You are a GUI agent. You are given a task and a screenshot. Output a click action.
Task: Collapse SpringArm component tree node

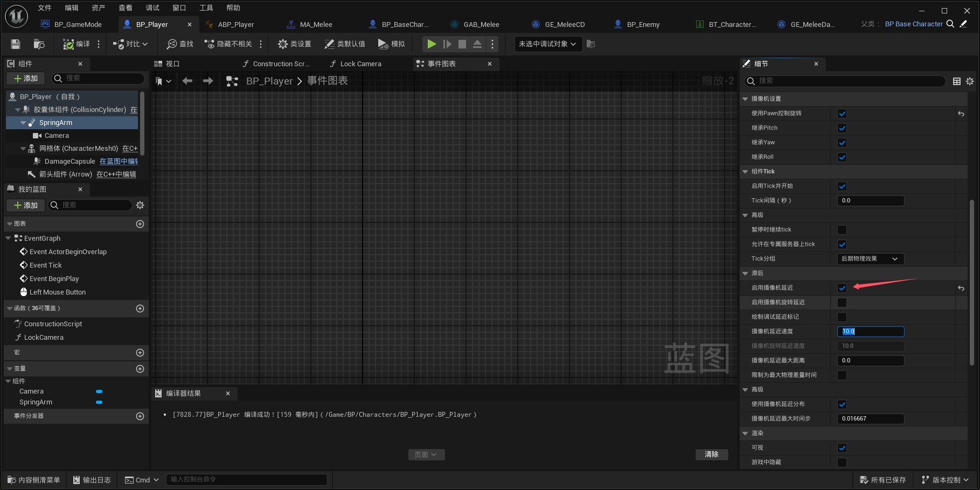(x=23, y=123)
